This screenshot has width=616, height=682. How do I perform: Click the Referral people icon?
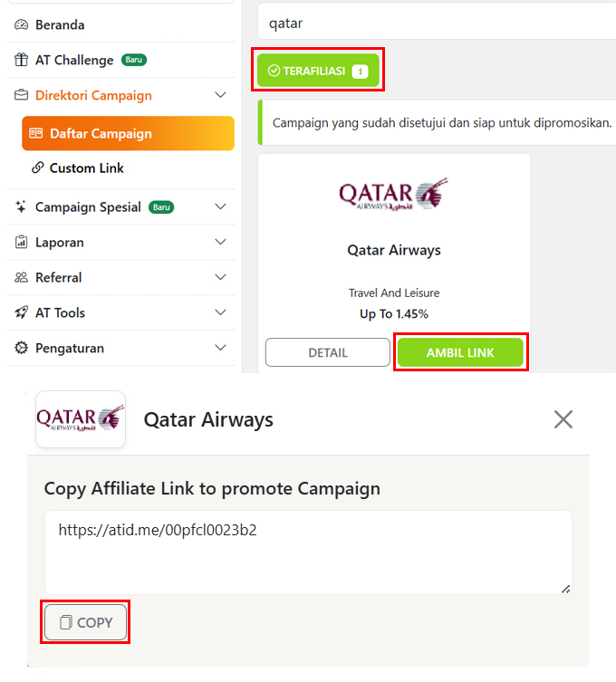(22, 278)
